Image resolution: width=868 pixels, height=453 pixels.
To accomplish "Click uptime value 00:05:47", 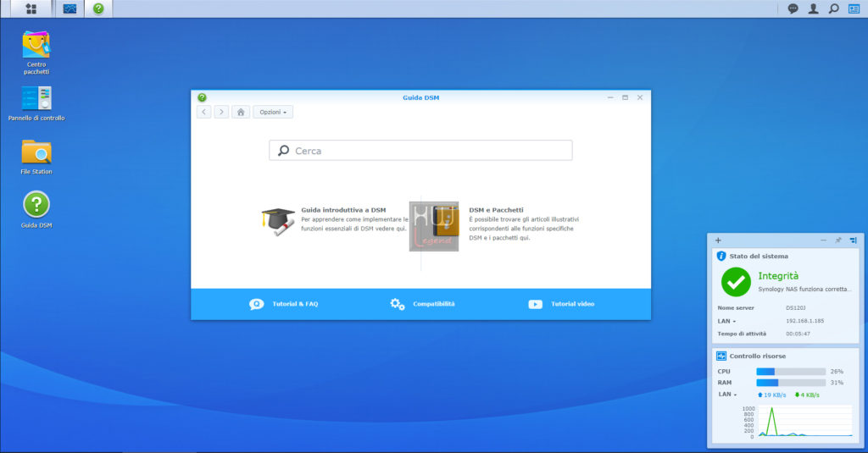I will coord(798,334).
